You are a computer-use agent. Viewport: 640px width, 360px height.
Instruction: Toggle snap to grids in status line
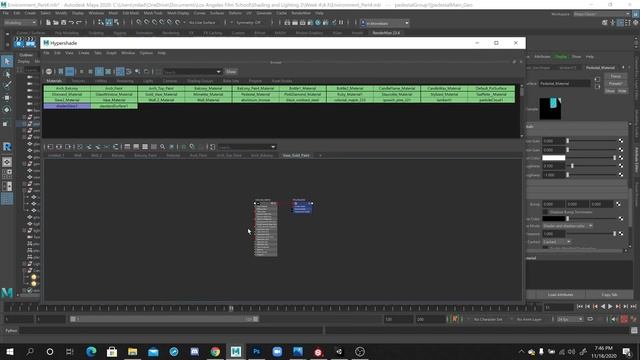(x=139, y=22)
